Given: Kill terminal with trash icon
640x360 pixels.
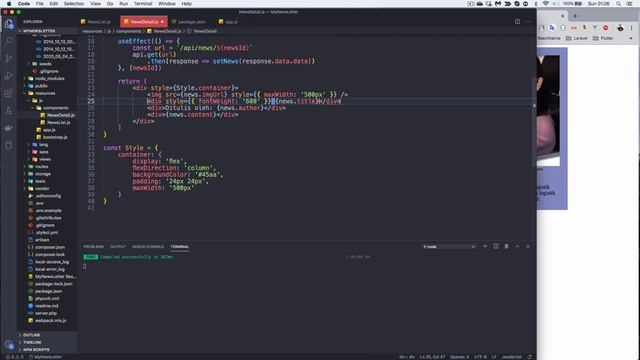Looking at the screenshot, I should pyautogui.click(x=507, y=247).
